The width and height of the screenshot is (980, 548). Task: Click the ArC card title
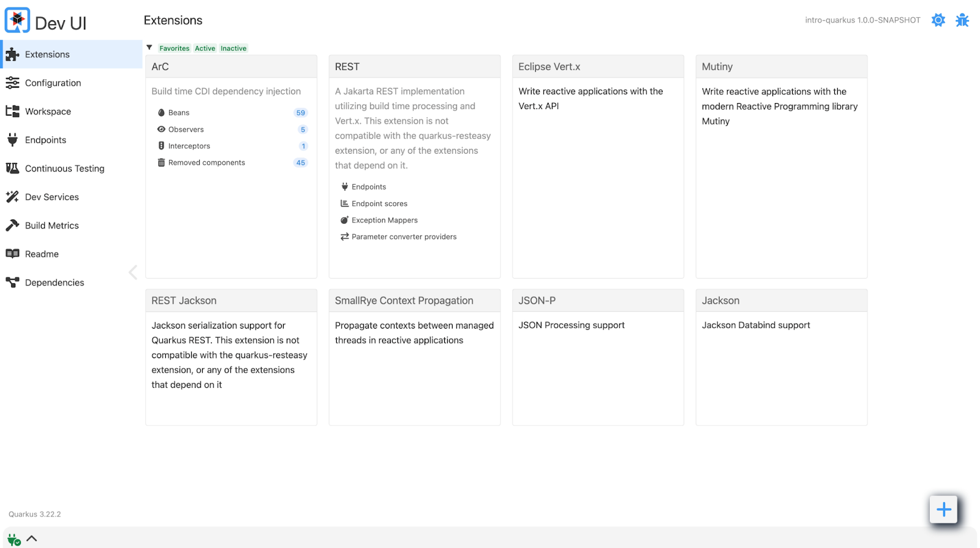click(160, 67)
